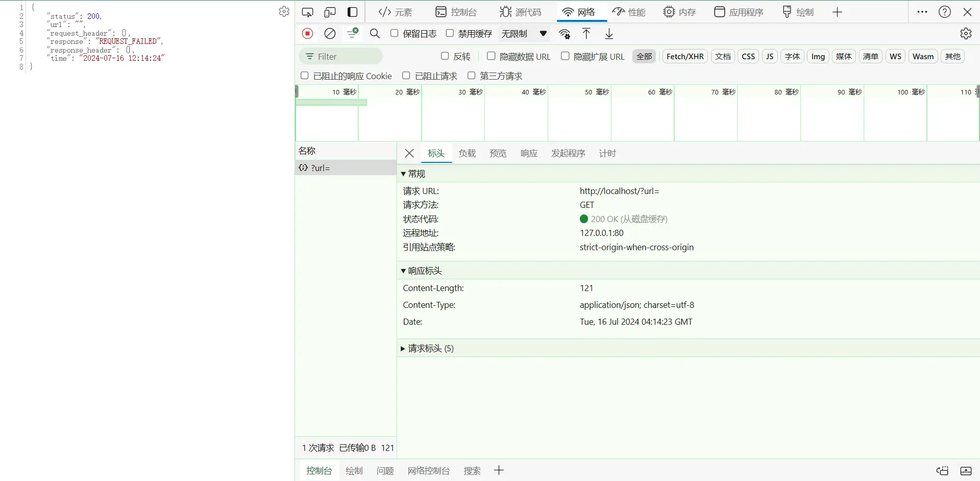Viewport: 980px width, 481px height.
Task: Select the ?url= request entry
Action: 321,168
